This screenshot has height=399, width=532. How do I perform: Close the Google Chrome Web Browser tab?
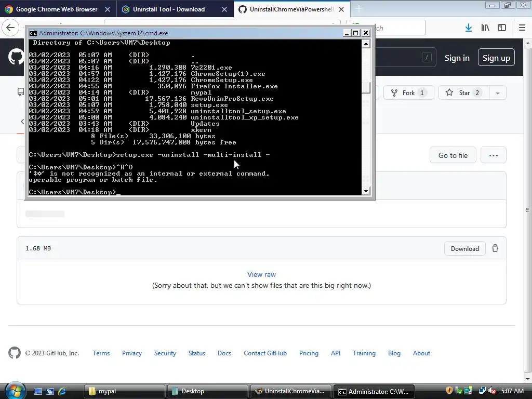coord(108,9)
